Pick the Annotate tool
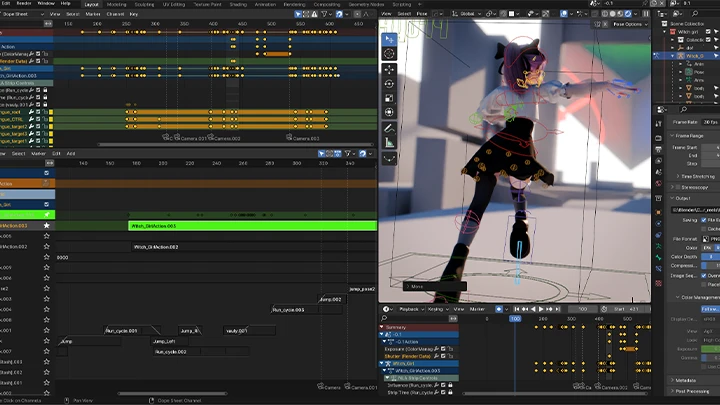Image resolution: width=720 pixels, height=405 pixels. [x=389, y=129]
